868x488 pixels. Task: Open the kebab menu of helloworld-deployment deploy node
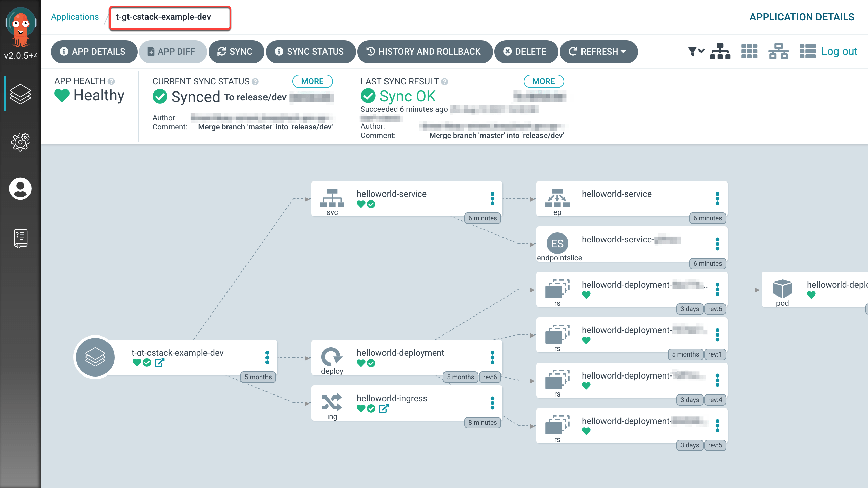(x=492, y=357)
